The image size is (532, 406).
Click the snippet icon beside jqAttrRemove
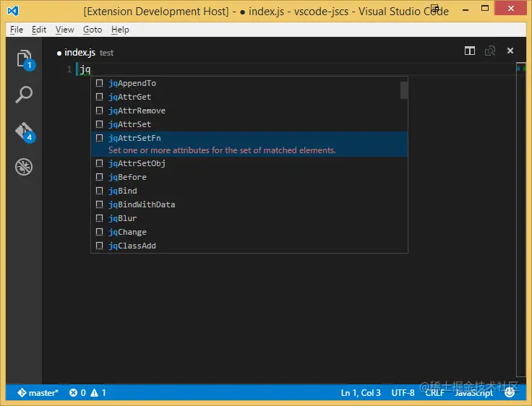[99, 111]
